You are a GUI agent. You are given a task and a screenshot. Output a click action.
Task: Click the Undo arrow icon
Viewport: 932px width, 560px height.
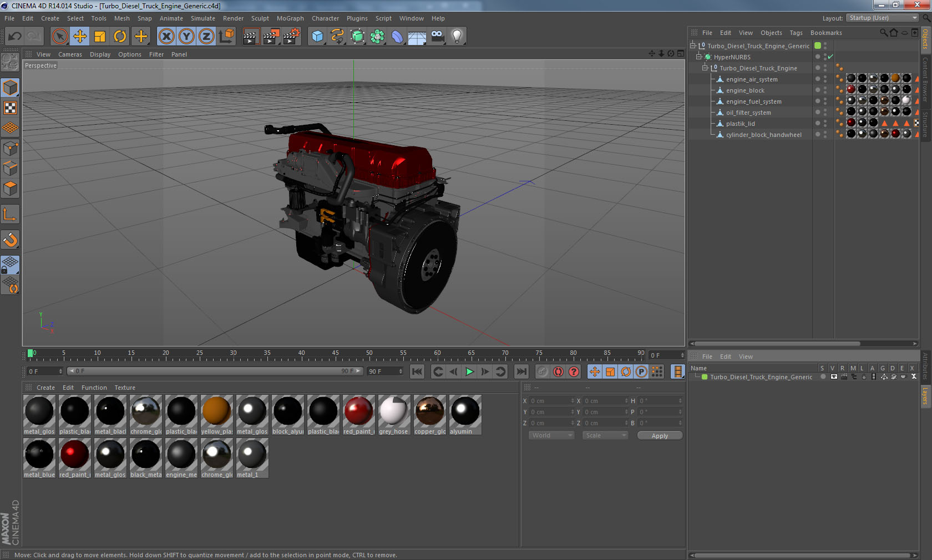point(15,37)
